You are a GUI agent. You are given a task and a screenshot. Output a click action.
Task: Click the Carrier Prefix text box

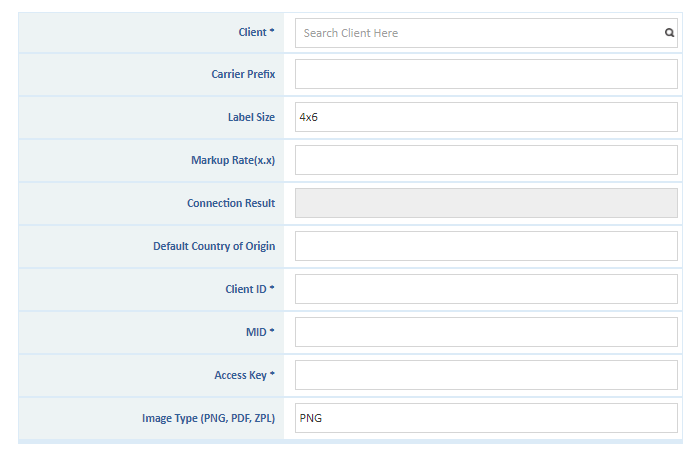pos(486,75)
